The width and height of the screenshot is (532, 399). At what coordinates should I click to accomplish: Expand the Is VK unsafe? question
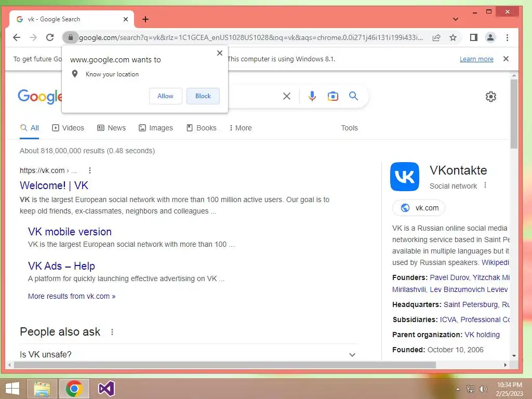pyautogui.click(x=189, y=354)
